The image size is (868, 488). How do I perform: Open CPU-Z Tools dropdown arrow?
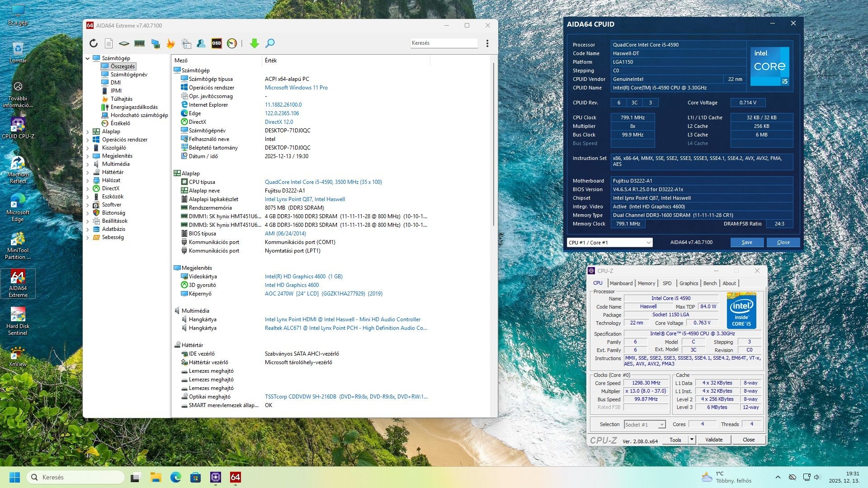tap(691, 440)
